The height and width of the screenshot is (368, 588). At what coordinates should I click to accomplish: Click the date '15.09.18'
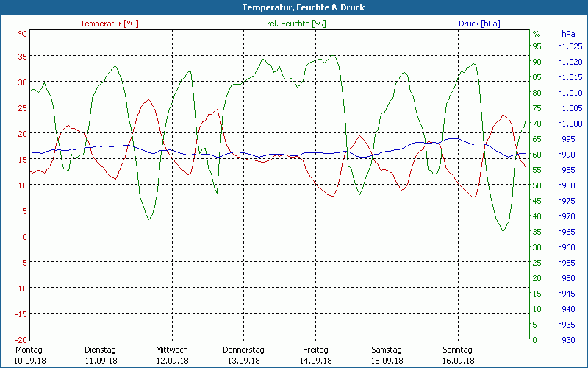coord(387,361)
